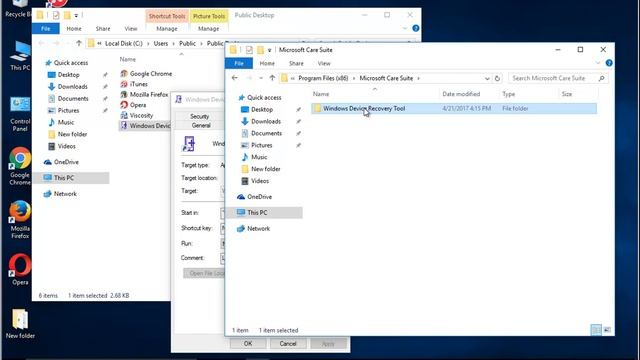Screen dimensions: 640x360
Task: Open View tab in Microsoft Care Suite window
Action: pyautogui.click(x=324, y=63)
